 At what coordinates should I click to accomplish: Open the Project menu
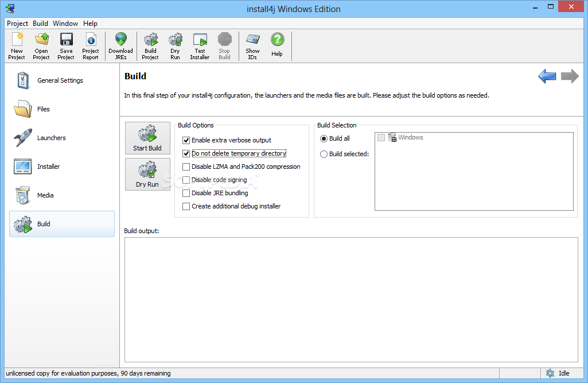tap(17, 24)
